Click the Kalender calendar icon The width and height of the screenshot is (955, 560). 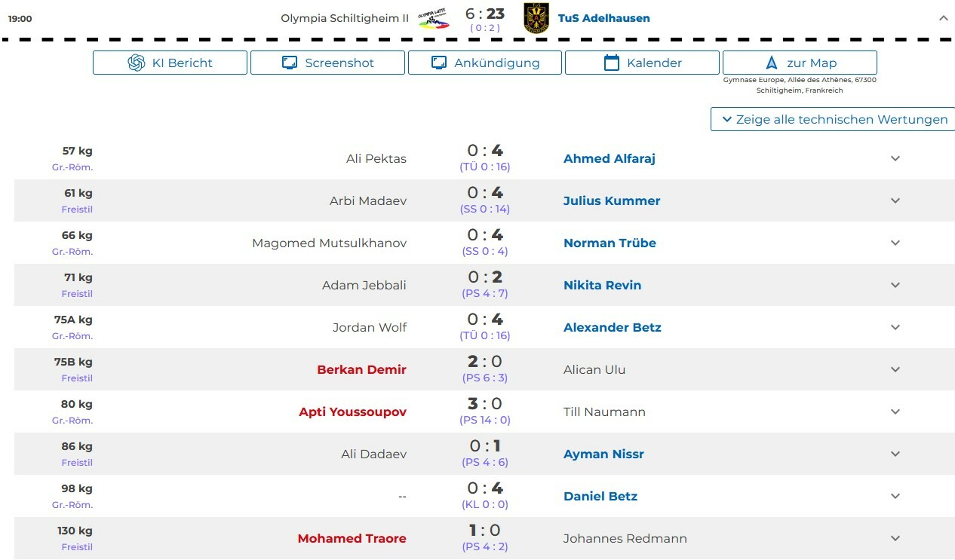tap(612, 63)
